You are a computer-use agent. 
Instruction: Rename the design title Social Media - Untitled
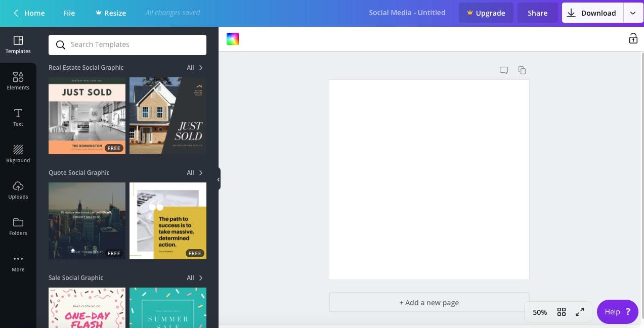pos(407,13)
